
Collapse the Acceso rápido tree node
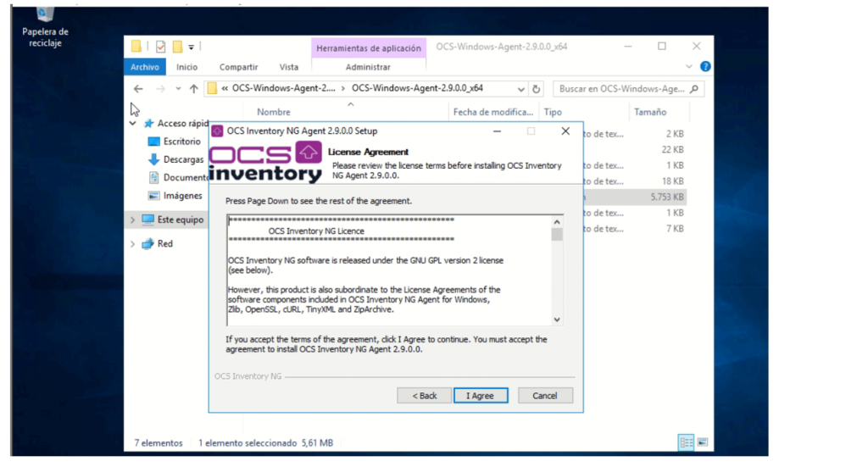click(133, 124)
